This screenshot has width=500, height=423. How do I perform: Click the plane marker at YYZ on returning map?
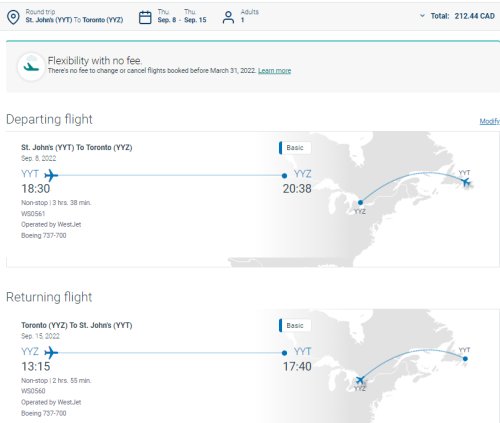[x=360, y=380]
